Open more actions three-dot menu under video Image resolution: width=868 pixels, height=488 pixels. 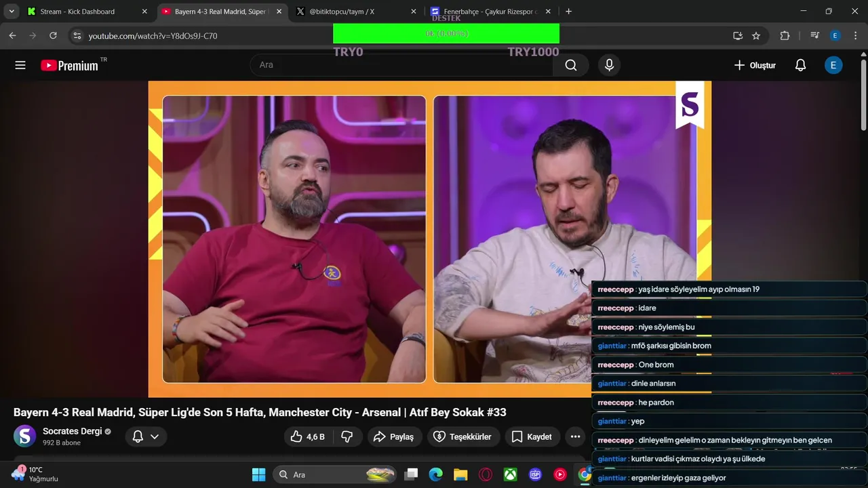pos(575,436)
